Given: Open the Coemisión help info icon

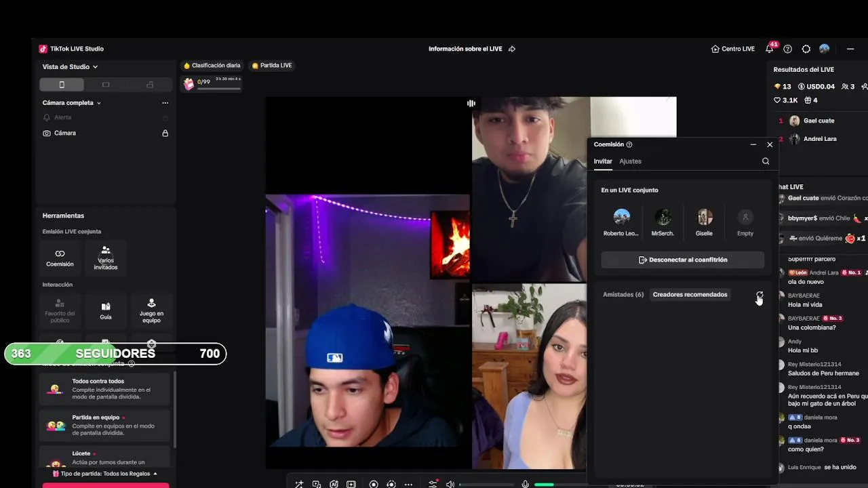Looking at the screenshot, I should click(x=629, y=144).
